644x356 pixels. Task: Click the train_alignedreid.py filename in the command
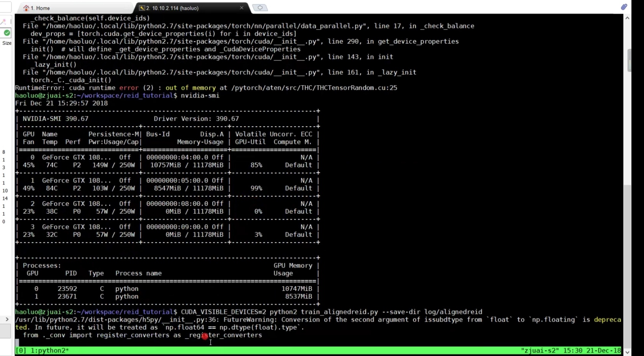[x=339, y=312]
